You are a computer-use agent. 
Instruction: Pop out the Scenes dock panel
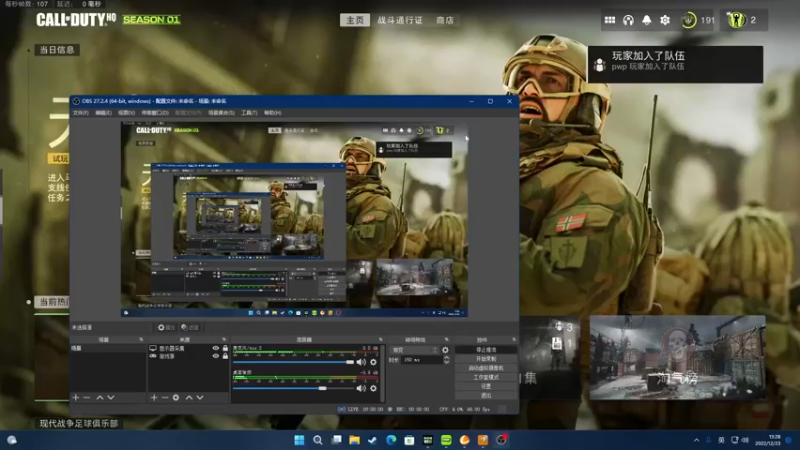click(x=141, y=339)
